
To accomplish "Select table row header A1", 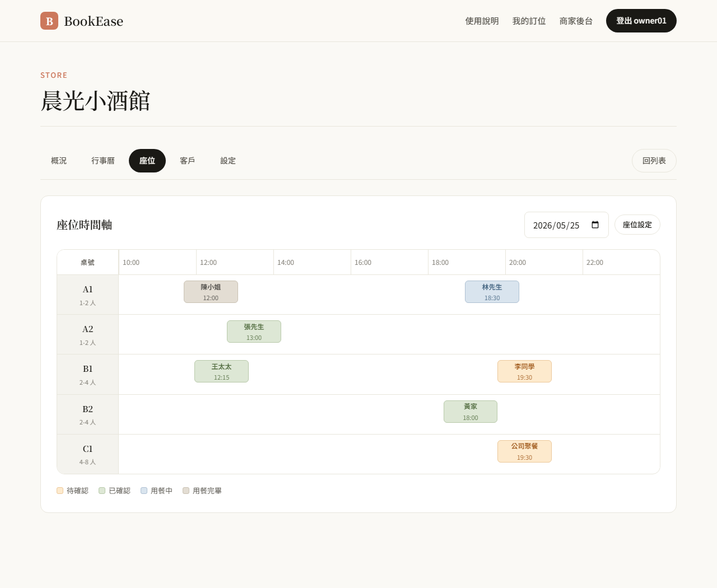I will pos(88,295).
